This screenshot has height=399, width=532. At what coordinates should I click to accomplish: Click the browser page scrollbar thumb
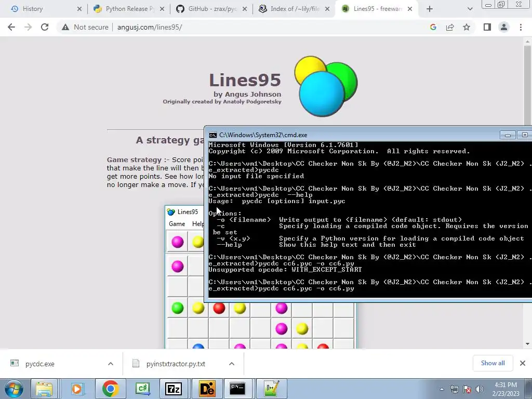tap(527, 85)
